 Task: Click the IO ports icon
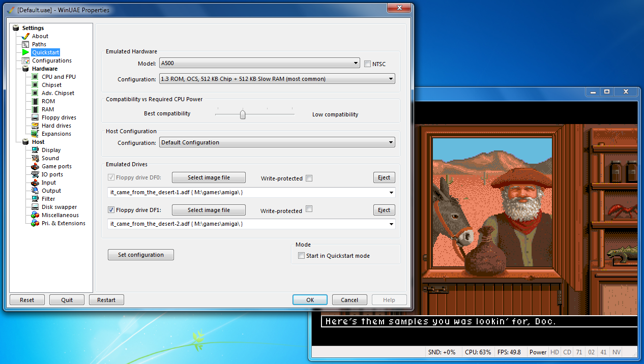click(x=35, y=174)
